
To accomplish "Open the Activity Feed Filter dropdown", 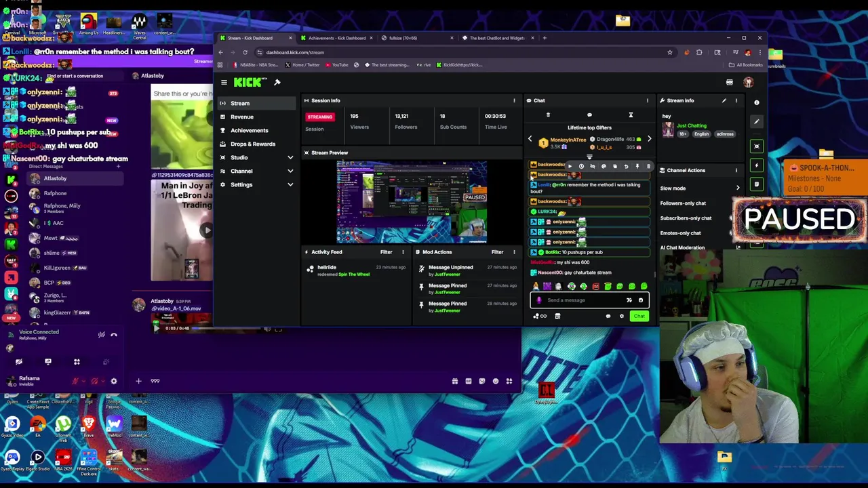I will pyautogui.click(x=386, y=252).
